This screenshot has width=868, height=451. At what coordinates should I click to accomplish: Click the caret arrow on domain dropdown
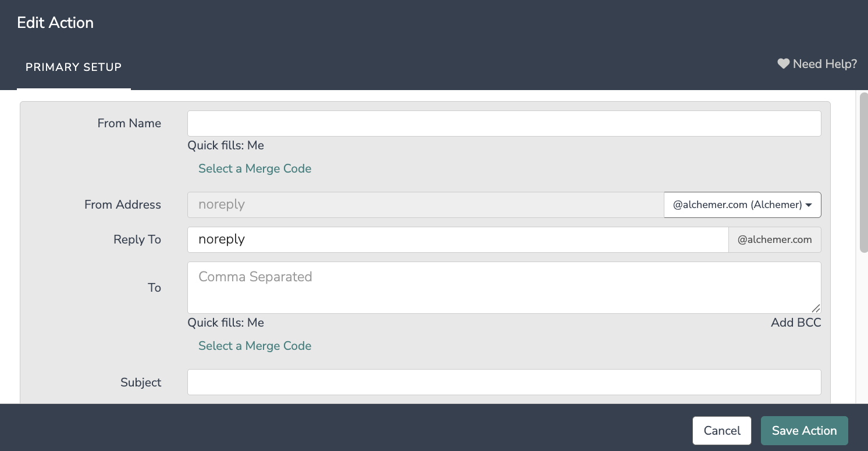[809, 205]
